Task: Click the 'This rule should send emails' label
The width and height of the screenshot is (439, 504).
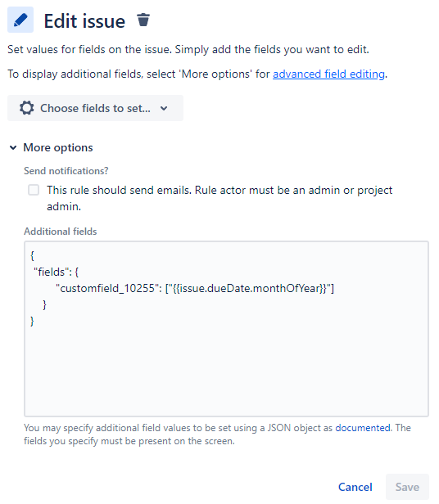Action: tap(219, 198)
